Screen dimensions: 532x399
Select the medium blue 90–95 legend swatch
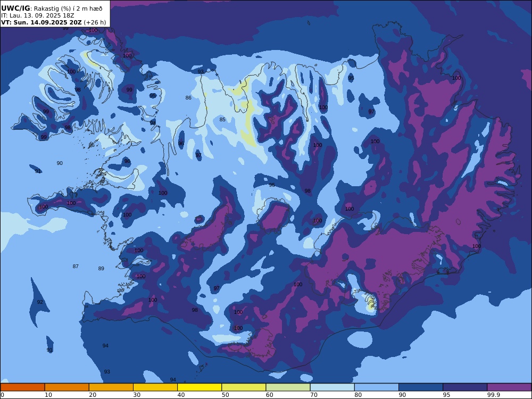421,387
